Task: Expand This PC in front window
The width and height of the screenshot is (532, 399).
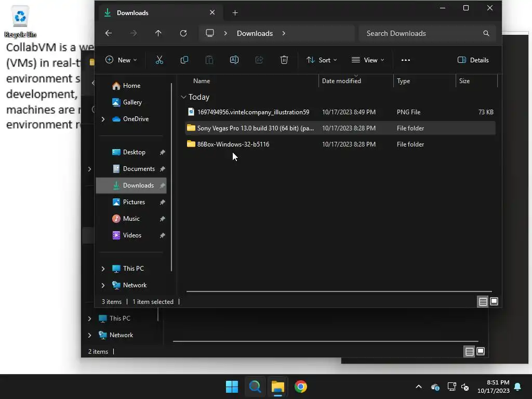Action: [x=103, y=269]
